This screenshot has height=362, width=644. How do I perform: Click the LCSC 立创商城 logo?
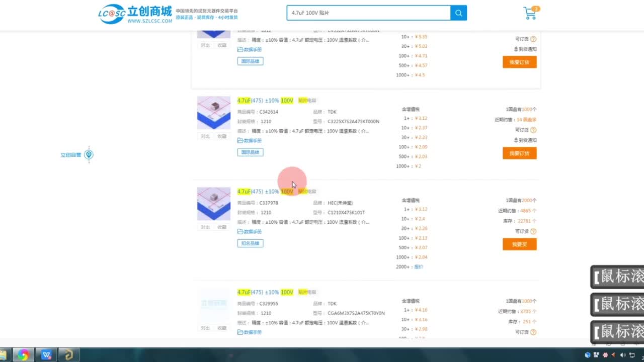coord(135,14)
